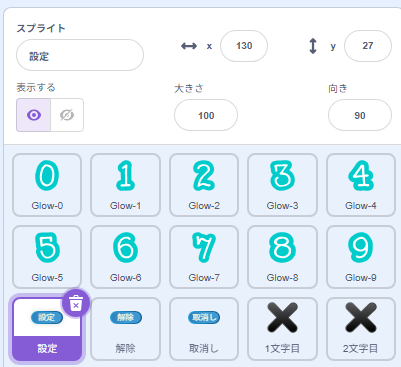Select the Glow-0 sprite
This screenshot has width=401, height=367.
tap(47, 185)
